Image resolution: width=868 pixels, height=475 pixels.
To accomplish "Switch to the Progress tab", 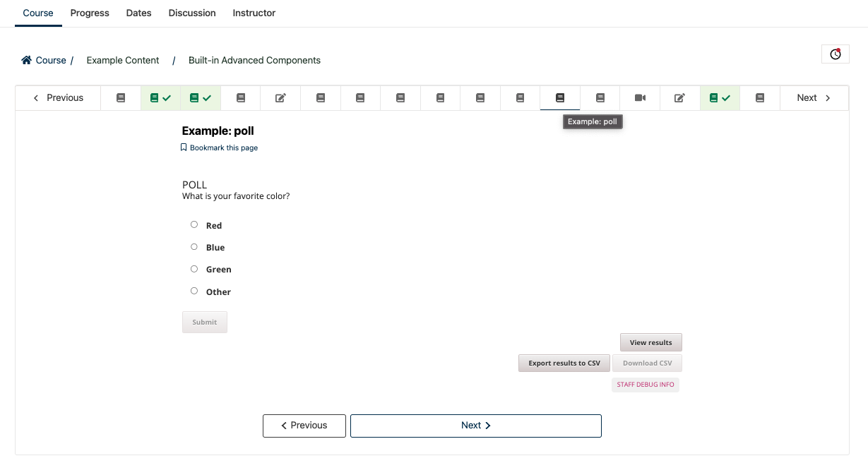I will (x=90, y=13).
